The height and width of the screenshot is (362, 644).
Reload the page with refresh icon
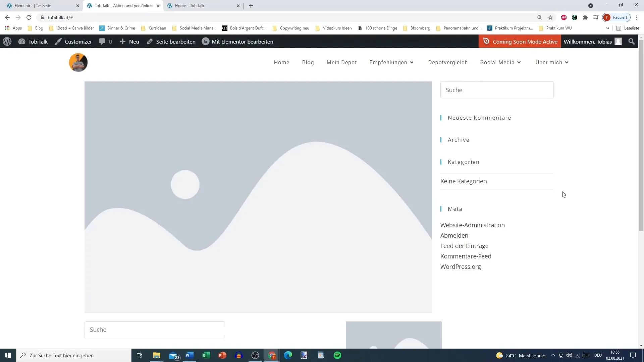pos(29,17)
